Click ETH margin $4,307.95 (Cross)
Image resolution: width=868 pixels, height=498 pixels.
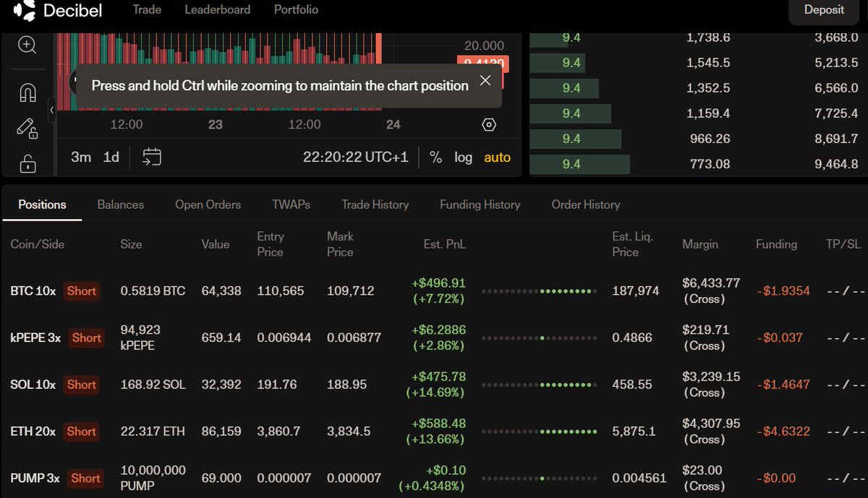click(711, 432)
